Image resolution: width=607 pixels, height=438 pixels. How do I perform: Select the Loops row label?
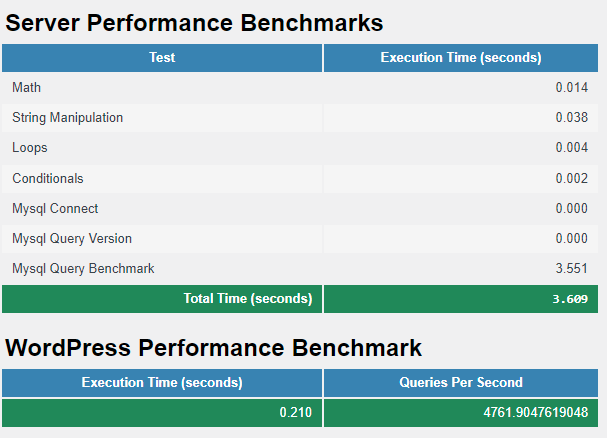point(30,148)
